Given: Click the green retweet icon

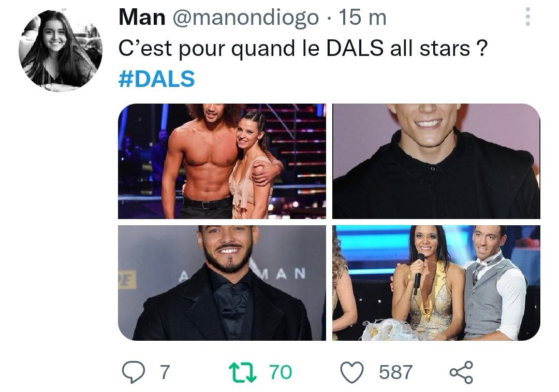Looking at the screenshot, I should point(242,372).
